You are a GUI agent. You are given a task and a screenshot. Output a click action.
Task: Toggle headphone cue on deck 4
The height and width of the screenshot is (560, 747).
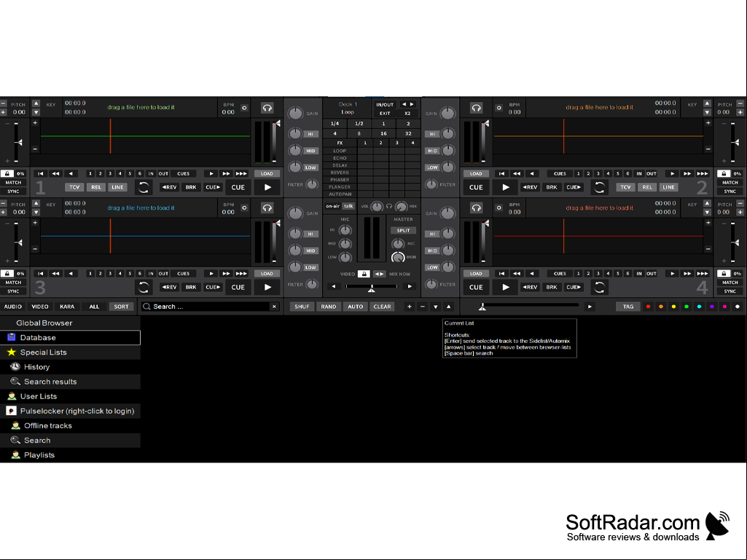476,208
